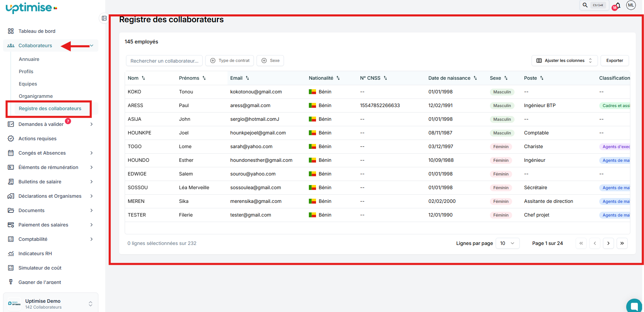
Task: Toggle the sidebar collapse icon
Action: coord(104,18)
